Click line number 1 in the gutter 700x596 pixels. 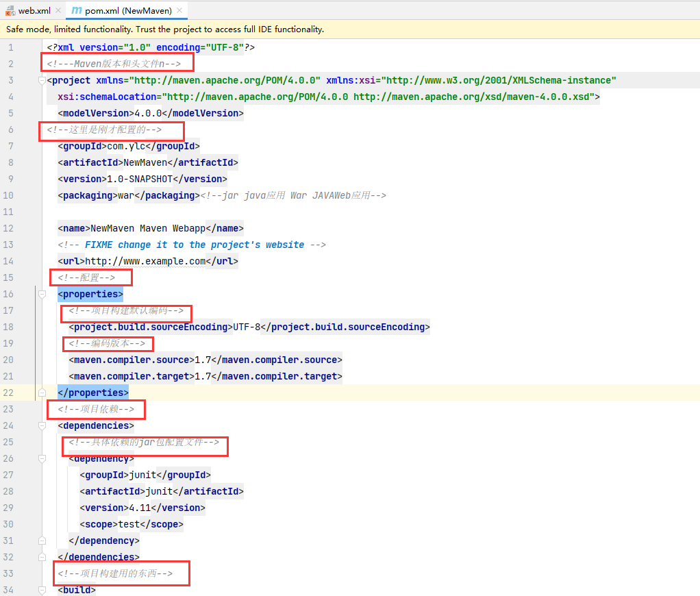pyautogui.click(x=11, y=47)
